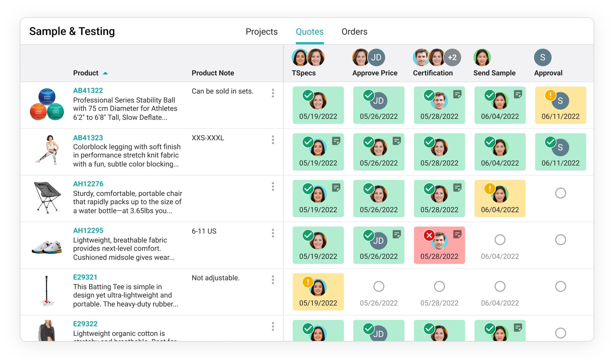Click the stability balls product thumbnail

pos(47,104)
